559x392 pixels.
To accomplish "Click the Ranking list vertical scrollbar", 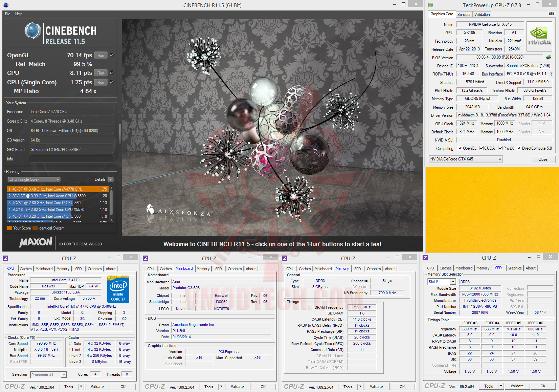I will pos(111,204).
